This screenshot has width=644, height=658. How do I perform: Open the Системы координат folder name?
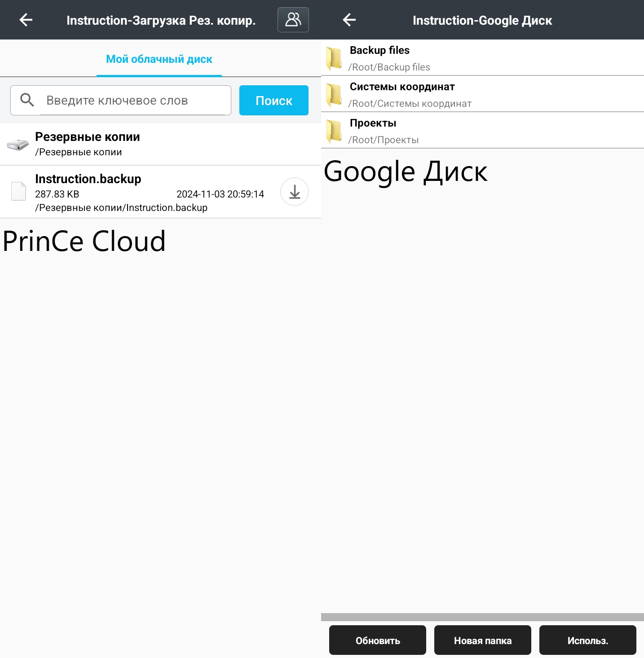[402, 87]
